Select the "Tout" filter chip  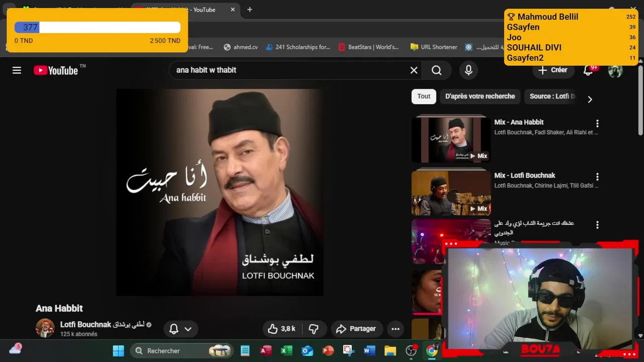pyautogui.click(x=424, y=97)
